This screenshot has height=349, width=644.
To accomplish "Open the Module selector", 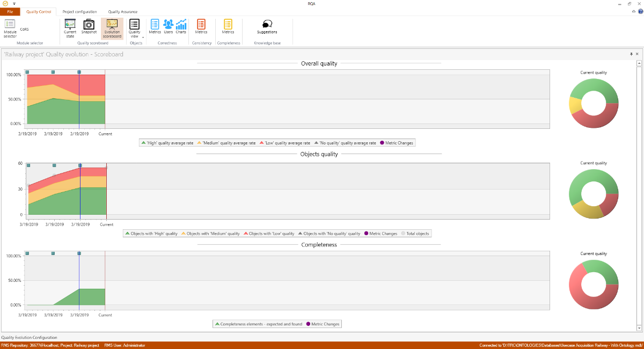I will tap(10, 28).
